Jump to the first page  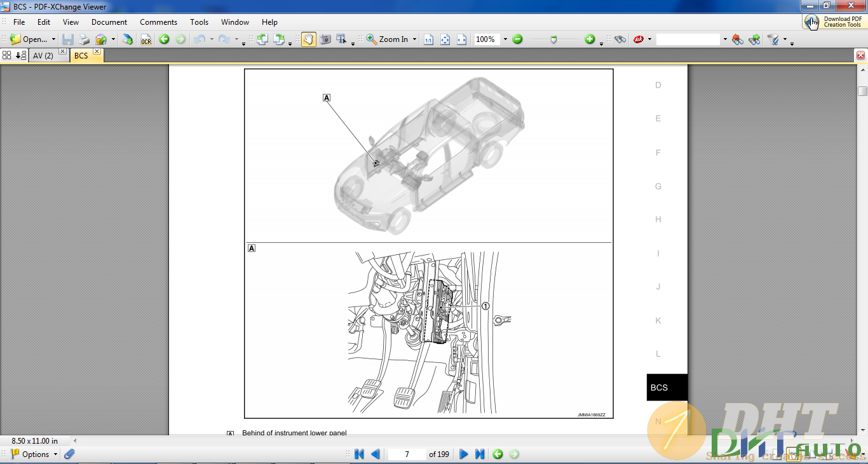click(359, 454)
